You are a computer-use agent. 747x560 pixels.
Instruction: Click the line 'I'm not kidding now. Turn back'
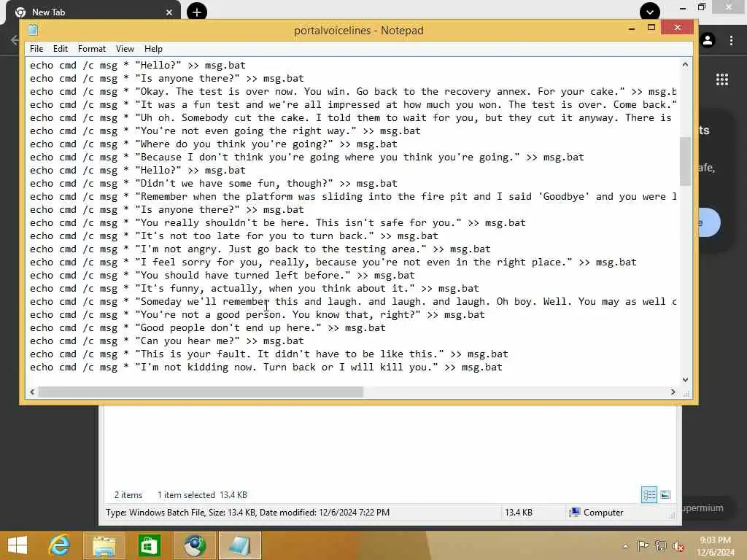(266, 367)
